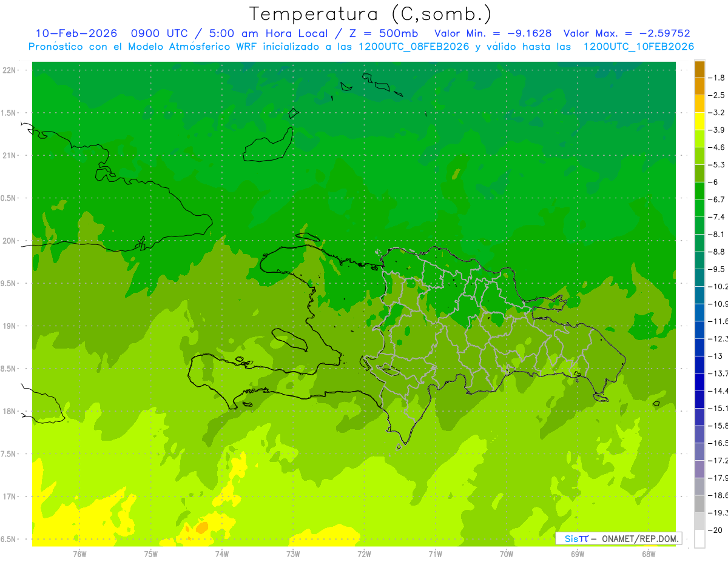Viewport: 728px width, 562px height.
Task: Click the olive swatch between -5.3 and -6
Action: tap(699, 173)
